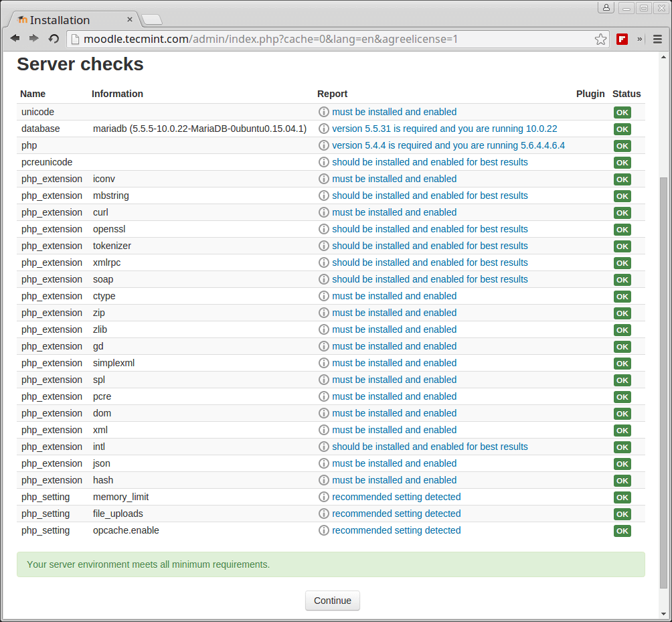Viewport: 672px width, 622px height.
Task: Click the vertical scrollbar thumb
Action: [663, 382]
